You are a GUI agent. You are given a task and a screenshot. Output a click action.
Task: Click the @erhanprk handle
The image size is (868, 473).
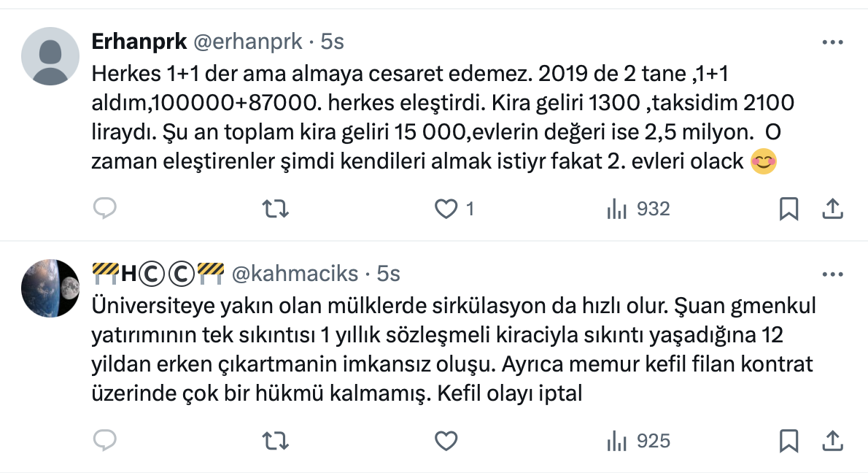point(247,42)
